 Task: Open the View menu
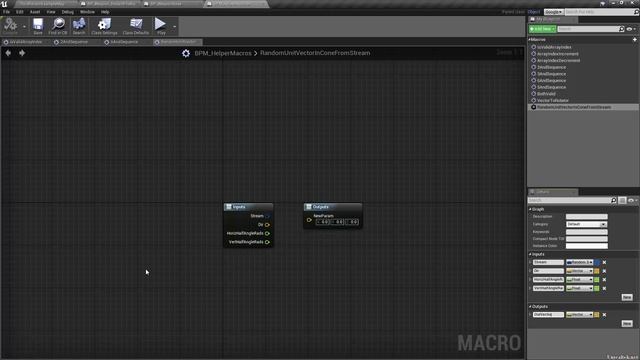tap(51, 12)
